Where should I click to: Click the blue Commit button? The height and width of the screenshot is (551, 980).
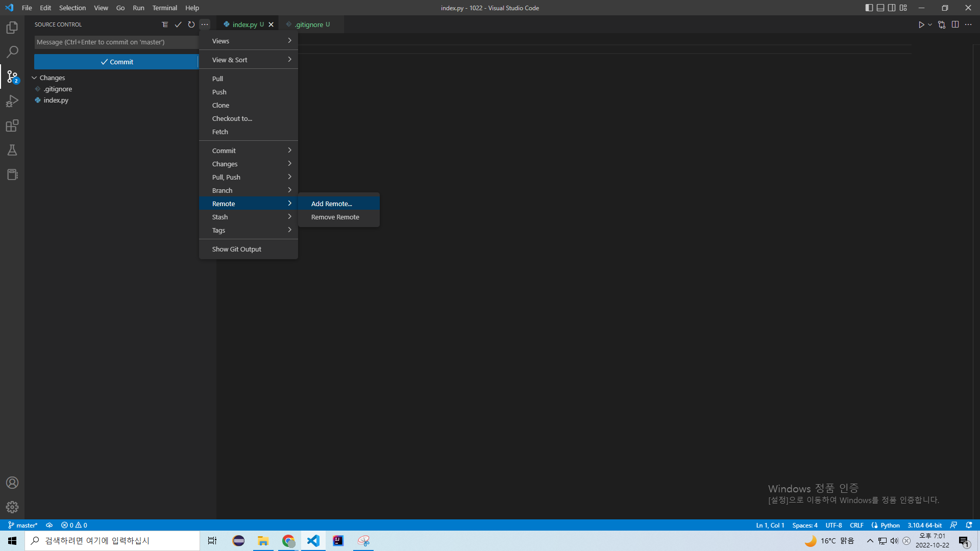(x=116, y=62)
